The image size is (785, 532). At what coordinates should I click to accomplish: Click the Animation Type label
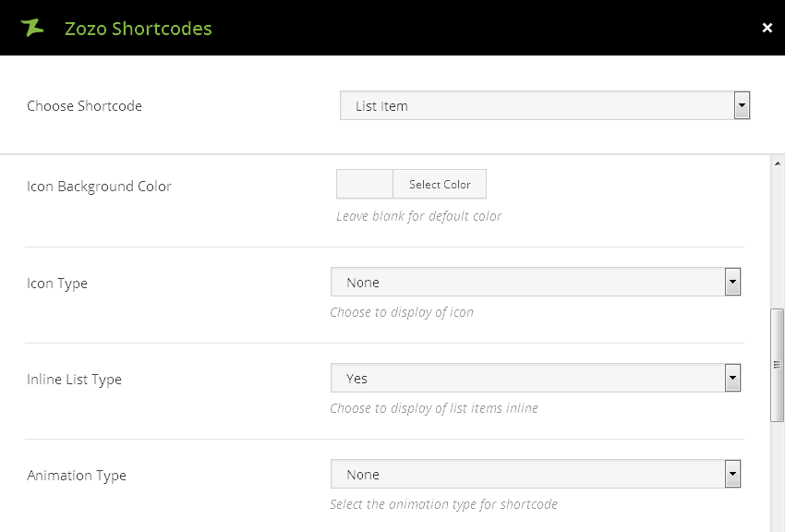(77, 475)
